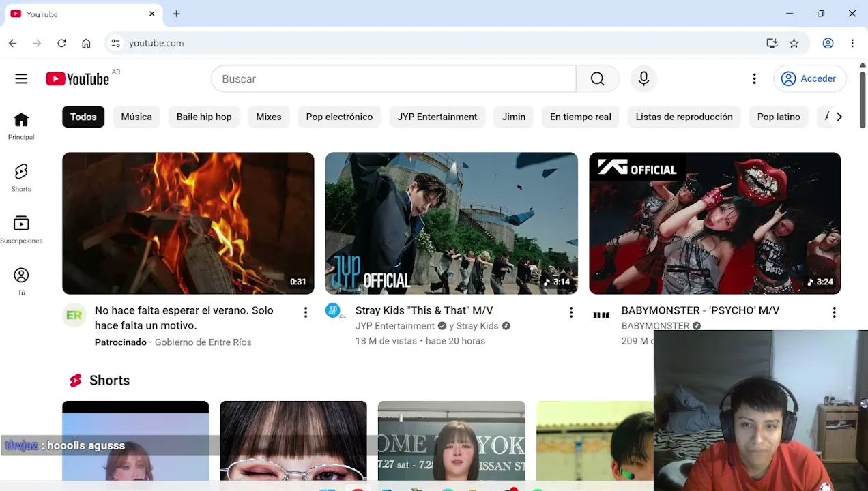The height and width of the screenshot is (491, 868).
Task: Open Shorts in the sidebar
Action: [21, 178]
